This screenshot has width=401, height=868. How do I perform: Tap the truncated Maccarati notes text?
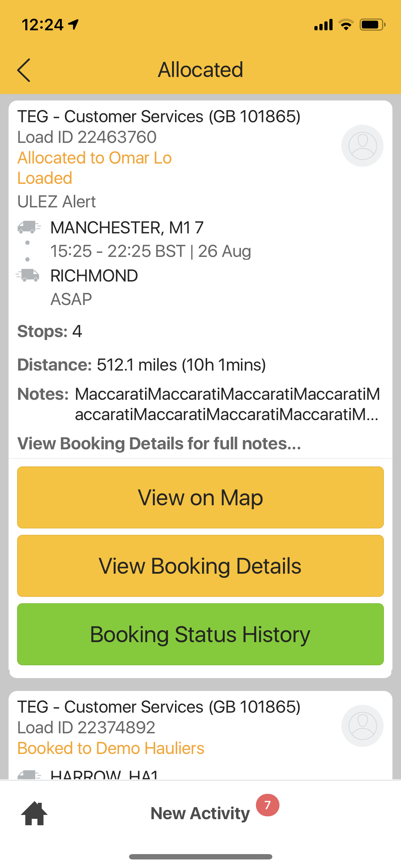pyautogui.click(x=227, y=404)
